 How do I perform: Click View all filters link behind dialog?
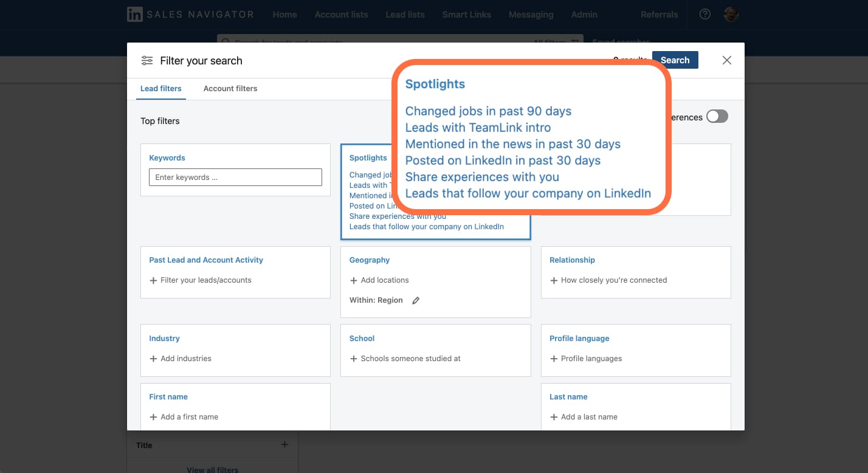[213, 470]
